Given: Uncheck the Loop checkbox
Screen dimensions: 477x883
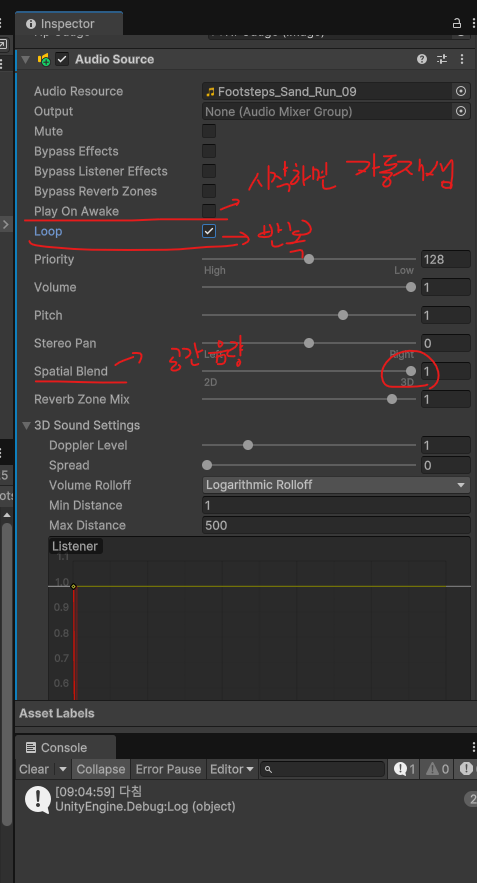Looking at the screenshot, I should (x=209, y=231).
